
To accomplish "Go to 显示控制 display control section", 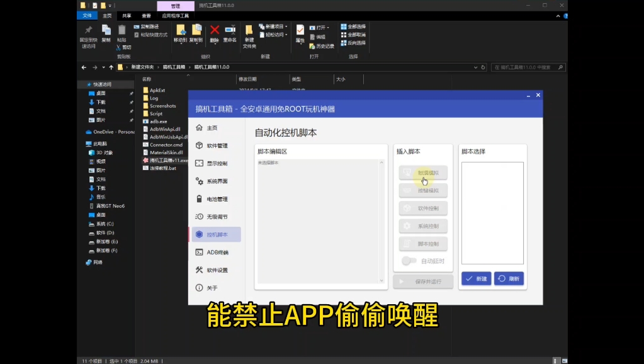I will [x=216, y=163].
